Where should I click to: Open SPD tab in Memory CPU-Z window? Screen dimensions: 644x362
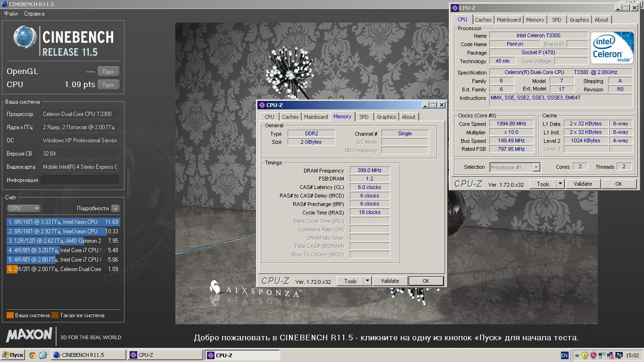click(364, 117)
